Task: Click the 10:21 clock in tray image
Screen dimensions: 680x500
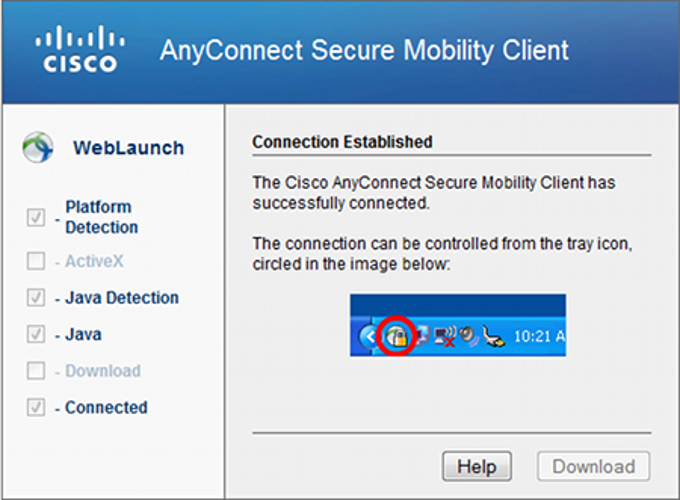Action: click(538, 337)
